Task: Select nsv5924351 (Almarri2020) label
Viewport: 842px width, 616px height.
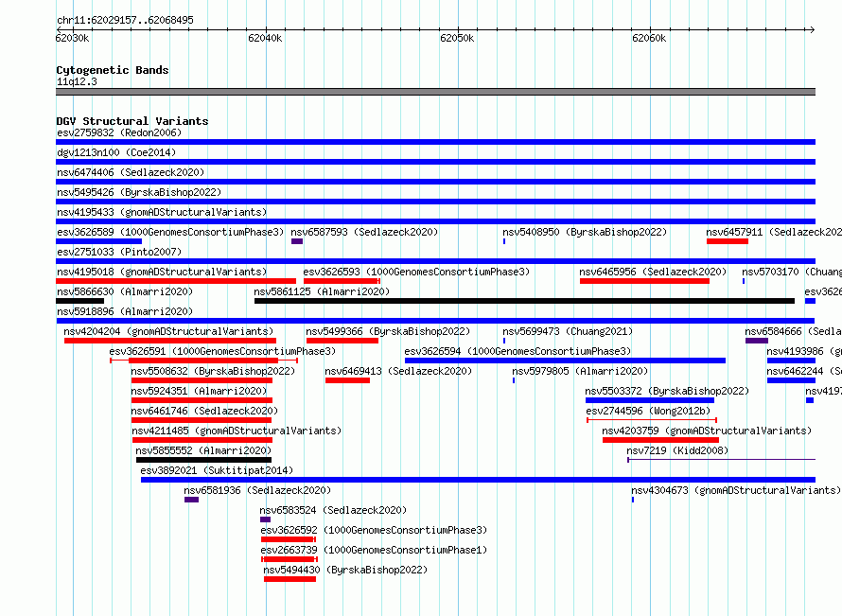Action: point(199,391)
